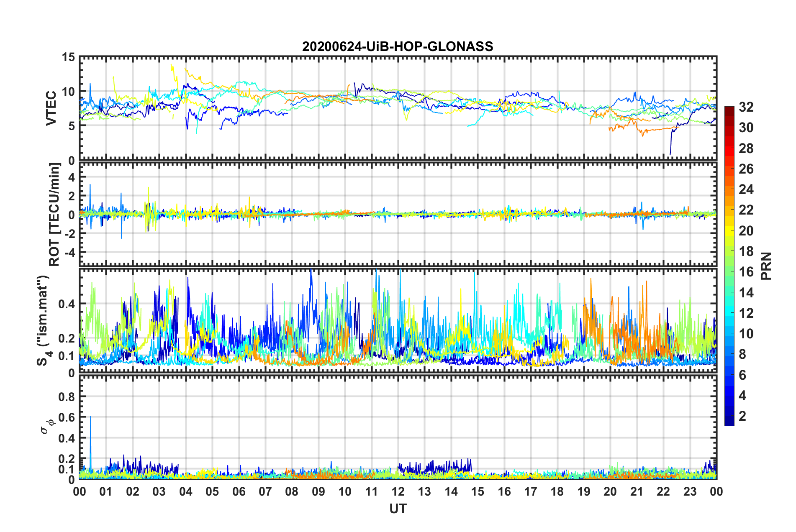Click UT axis tick 13

pos(424,491)
